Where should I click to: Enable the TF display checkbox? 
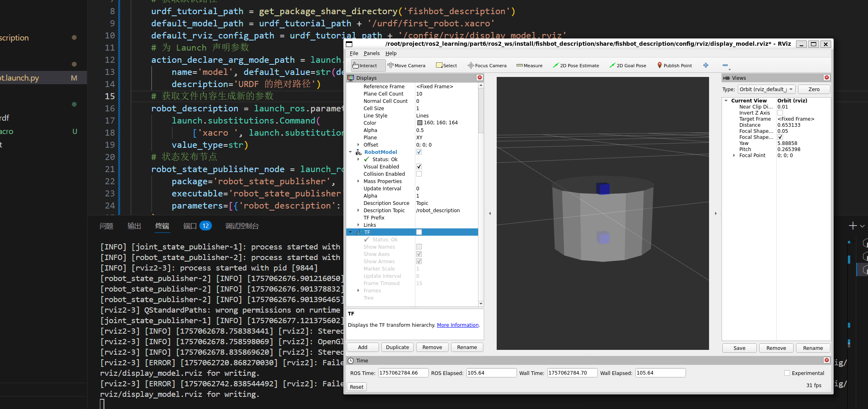pyautogui.click(x=419, y=232)
